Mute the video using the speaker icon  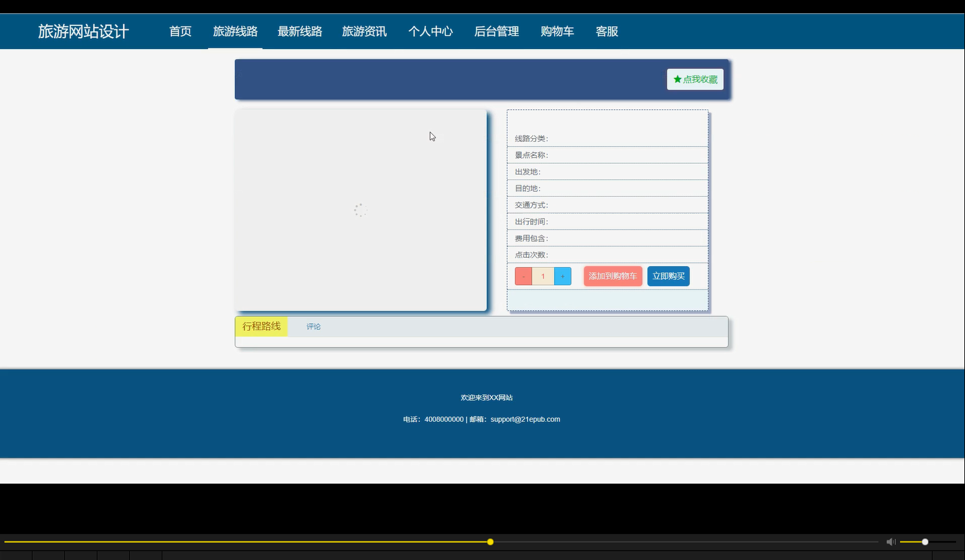(x=891, y=542)
